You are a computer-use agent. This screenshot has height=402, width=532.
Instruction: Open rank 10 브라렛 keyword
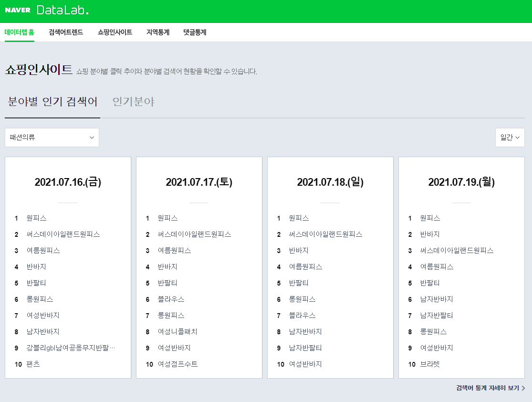(x=430, y=364)
